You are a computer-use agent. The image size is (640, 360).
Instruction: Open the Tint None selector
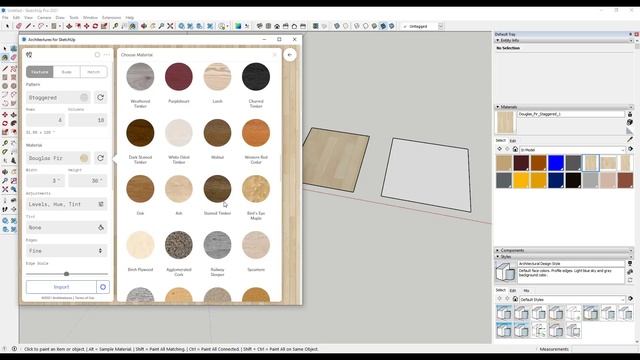[x=67, y=227]
